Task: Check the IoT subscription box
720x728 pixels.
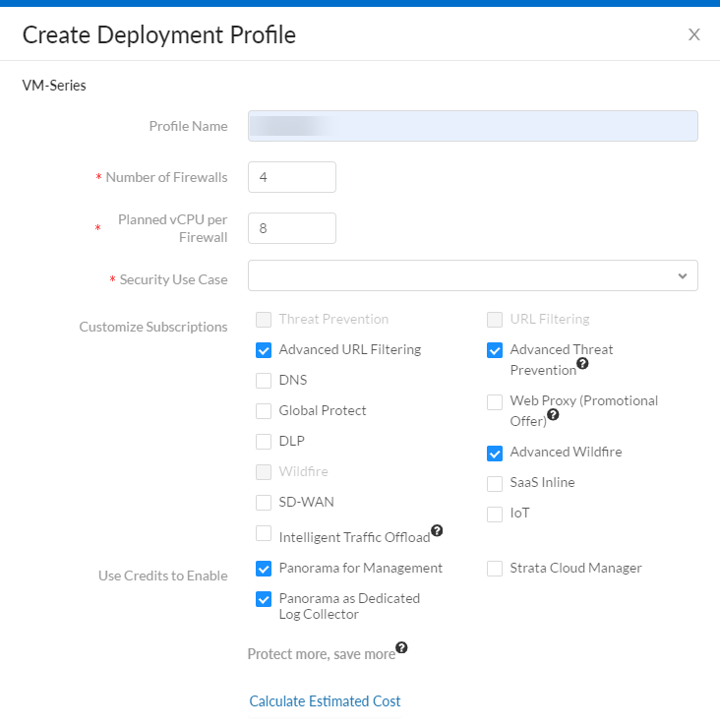Action: click(x=495, y=514)
